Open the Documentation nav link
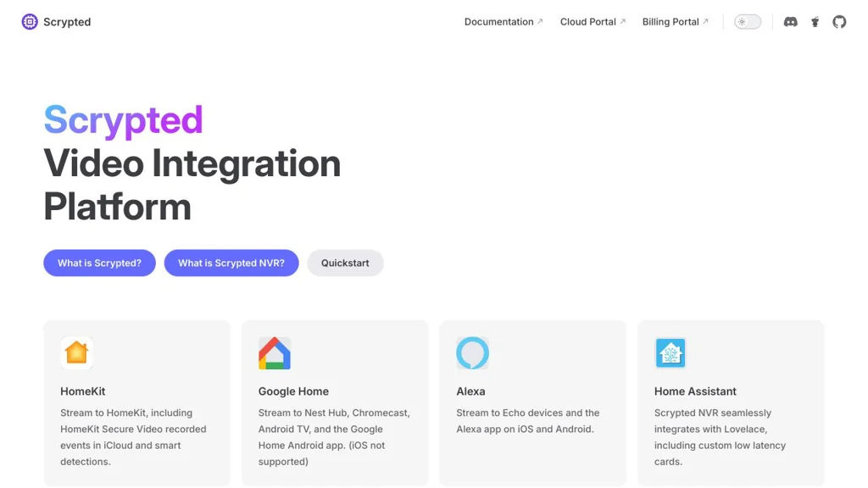 tap(504, 21)
